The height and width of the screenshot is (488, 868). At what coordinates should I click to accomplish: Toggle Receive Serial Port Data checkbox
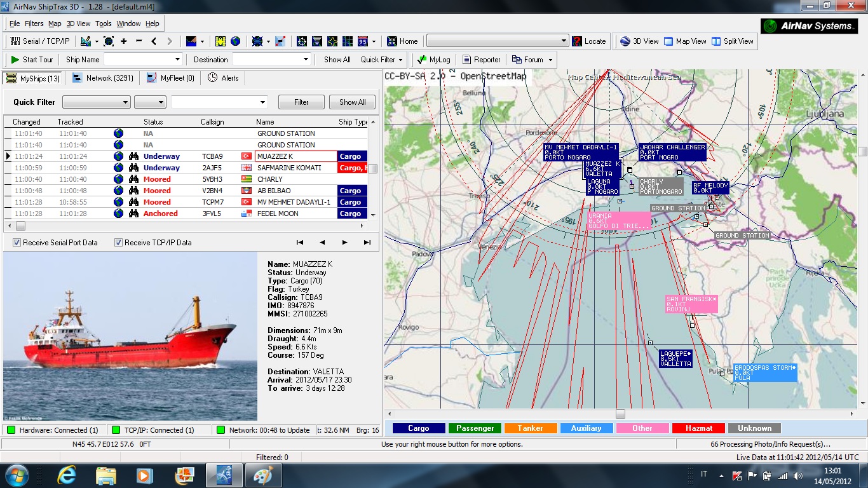pos(17,243)
